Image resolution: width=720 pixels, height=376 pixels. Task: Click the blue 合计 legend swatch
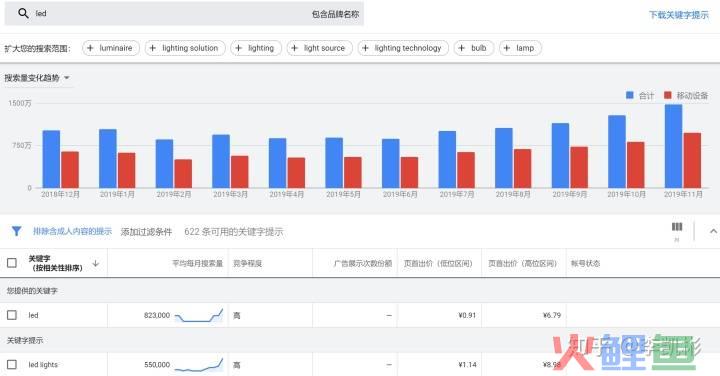click(x=630, y=95)
